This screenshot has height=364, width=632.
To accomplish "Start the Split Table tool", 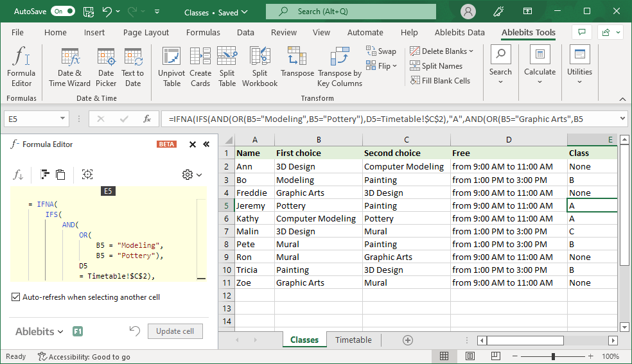I will (227, 66).
